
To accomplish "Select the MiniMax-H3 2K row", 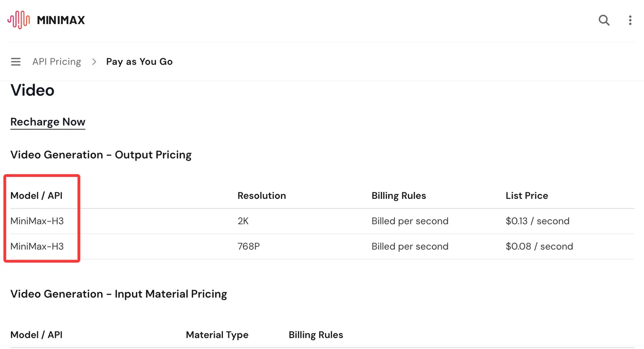I will (322, 221).
